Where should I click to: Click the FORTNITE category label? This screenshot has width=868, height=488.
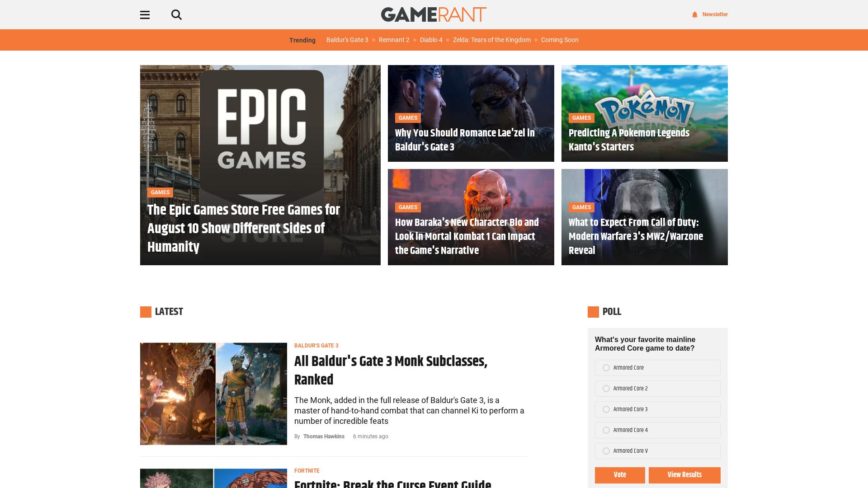(x=307, y=471)
